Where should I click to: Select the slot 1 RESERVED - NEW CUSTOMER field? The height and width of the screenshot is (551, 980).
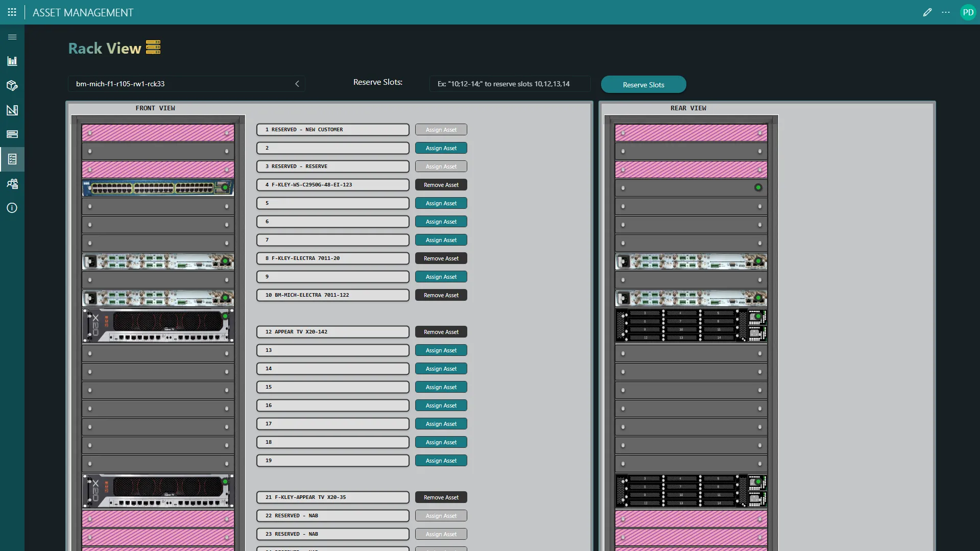333,130
